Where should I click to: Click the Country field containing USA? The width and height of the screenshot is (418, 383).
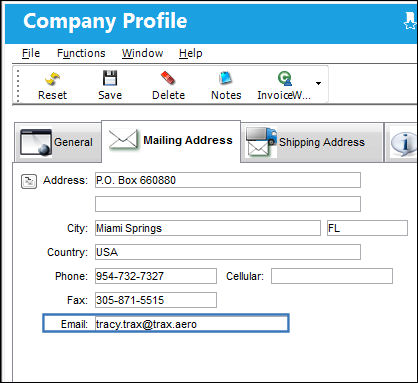tap(228, 252)
